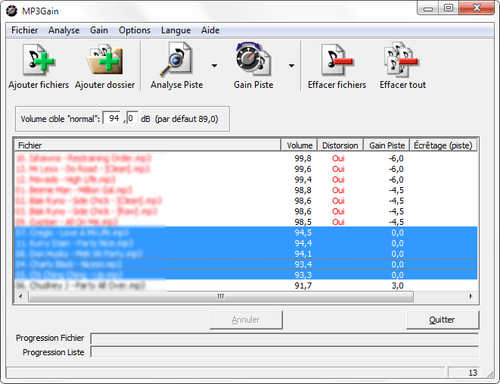500x384 pixels.
Task: Open the Aide menu
Action: (x=210, y=30)
